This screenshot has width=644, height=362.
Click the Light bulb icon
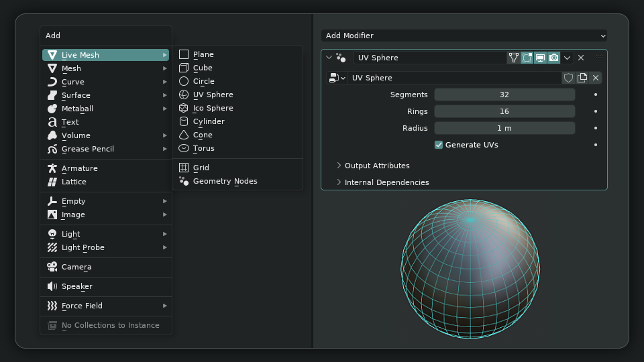pos(52,234)
